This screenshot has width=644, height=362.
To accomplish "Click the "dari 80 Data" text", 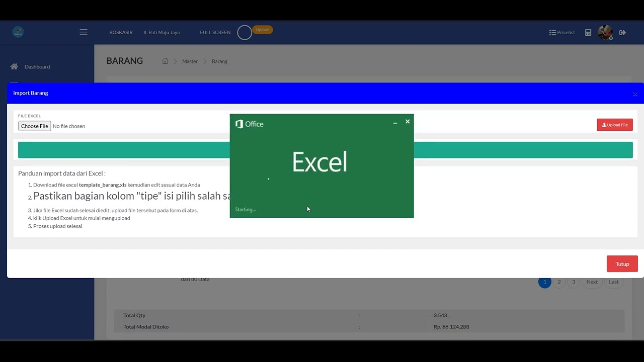I will pos(195,279).
